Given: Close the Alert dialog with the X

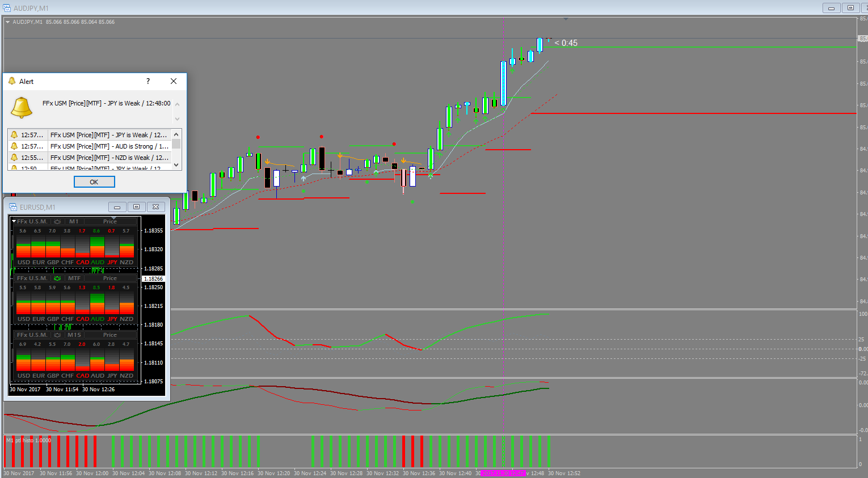Looking at the screenshot, I should [x=174, y=81].
